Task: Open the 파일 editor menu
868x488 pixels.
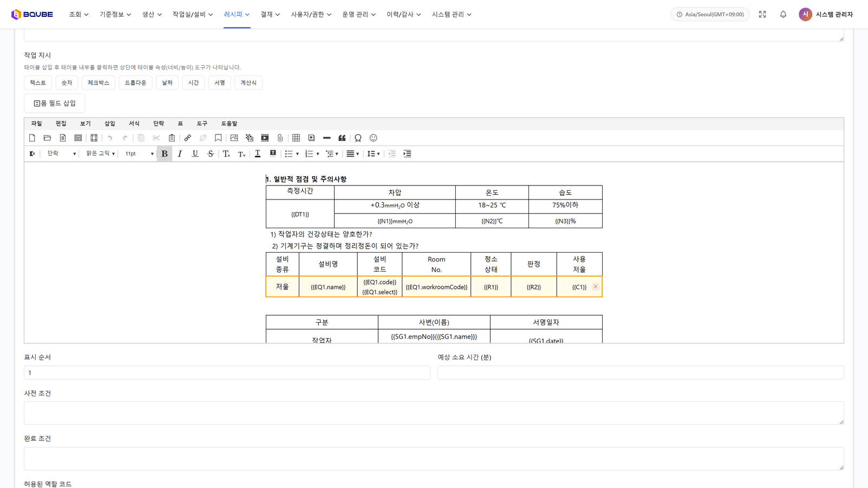Action: point(36,124)
